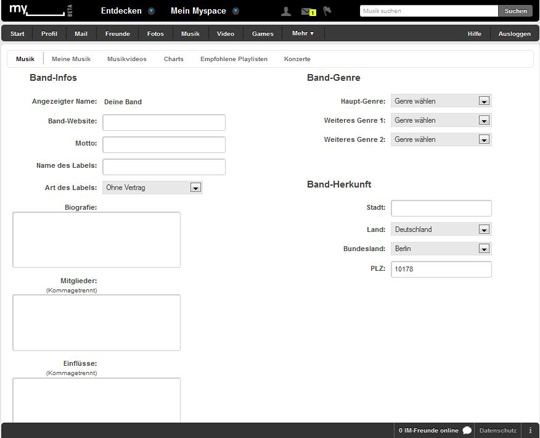Open the profile silhouette icon

[x=286, y=11]
